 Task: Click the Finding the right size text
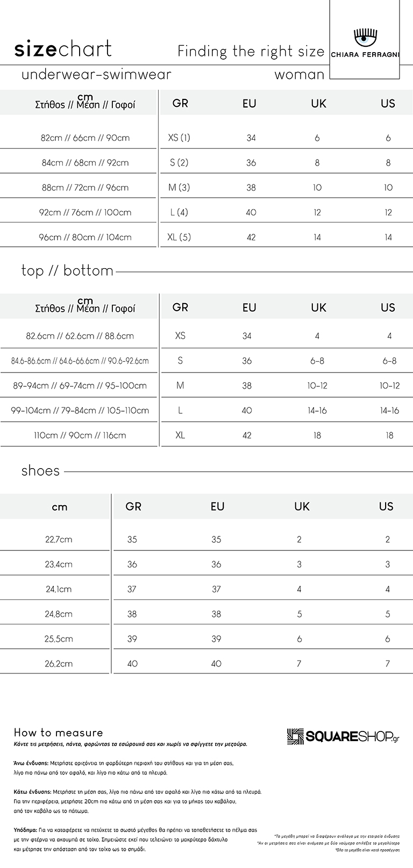251,52
